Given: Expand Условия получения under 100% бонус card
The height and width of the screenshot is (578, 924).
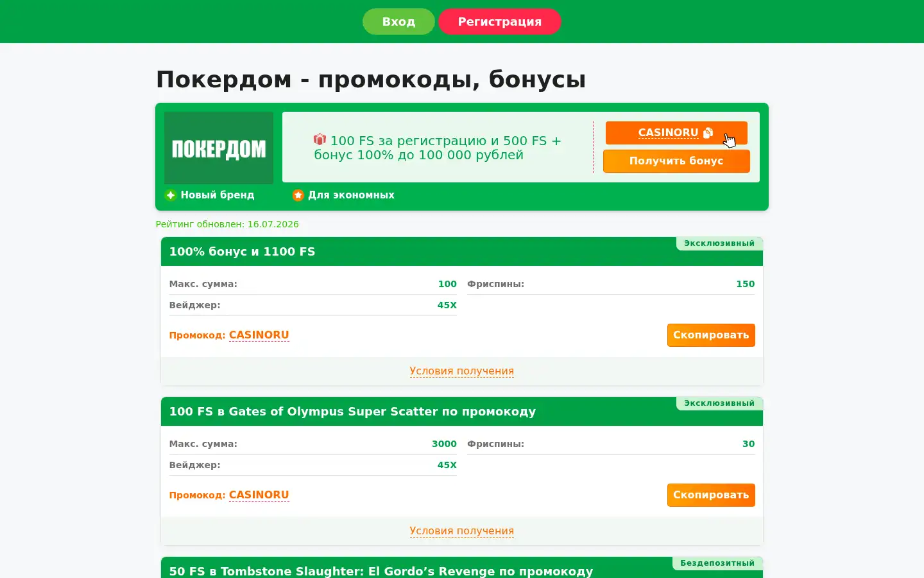Looking at the screenshot, I should pyautogui.click(x=462, y=371).
